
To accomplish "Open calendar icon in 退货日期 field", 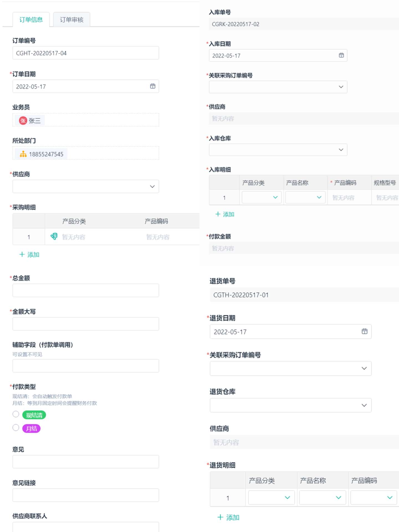I will pyautogui.click(x=364, y=331).
